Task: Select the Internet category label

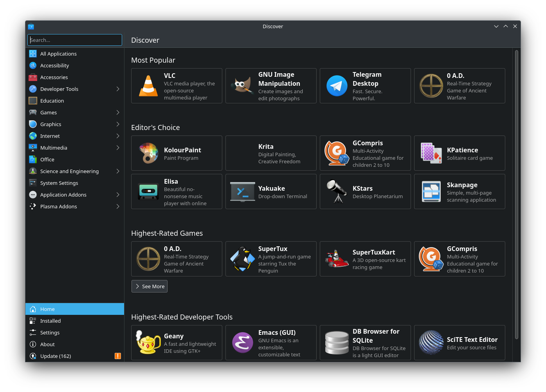Action: (50, 136)
